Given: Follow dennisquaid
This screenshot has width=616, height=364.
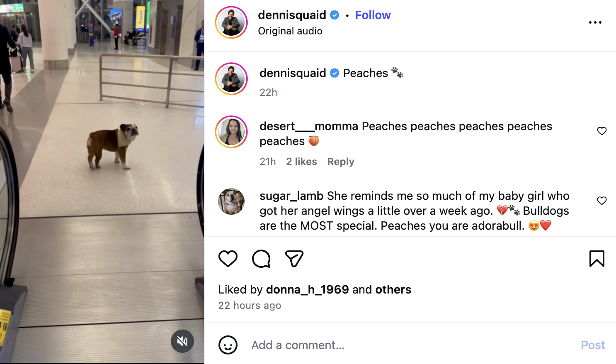Looking at the screenshot, I should (372, 15).
